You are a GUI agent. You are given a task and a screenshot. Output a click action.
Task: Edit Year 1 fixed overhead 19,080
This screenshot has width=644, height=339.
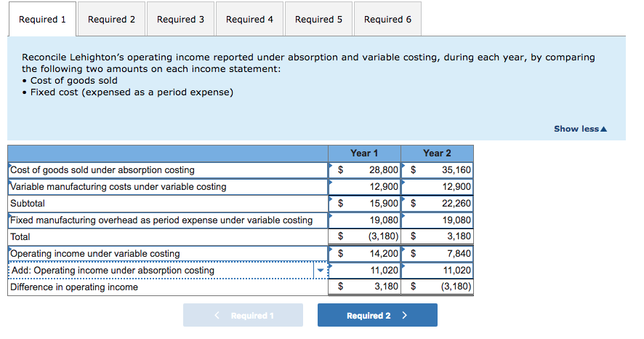364,220
